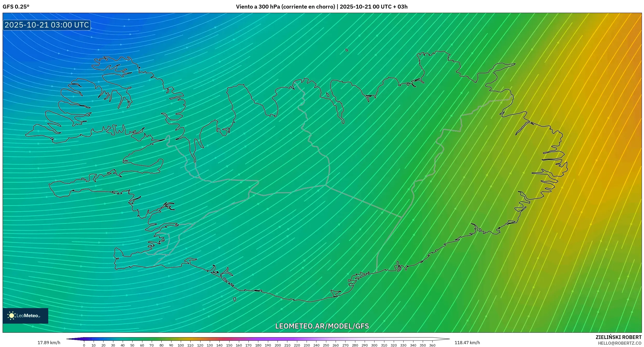644x347 pixels.
Task: Click the 17.89 km/h minimum value label
Action: coord(49,343)
